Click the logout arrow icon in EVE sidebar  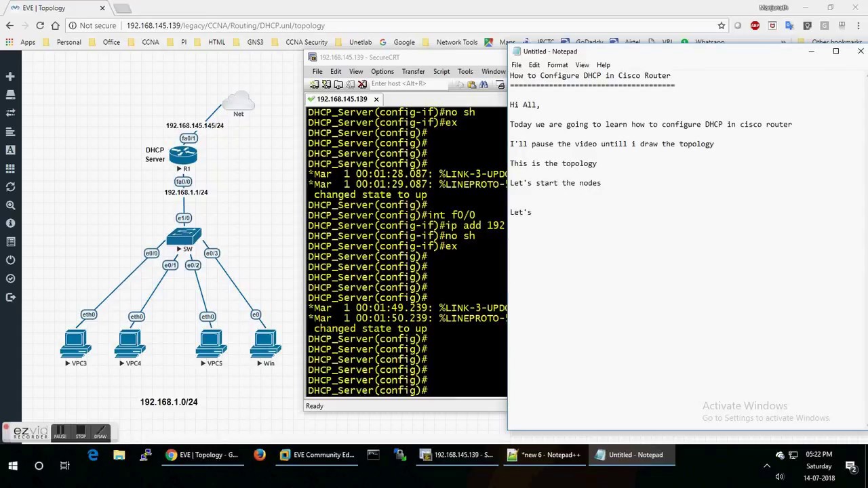pyautogui.click(x=10, y=297)
